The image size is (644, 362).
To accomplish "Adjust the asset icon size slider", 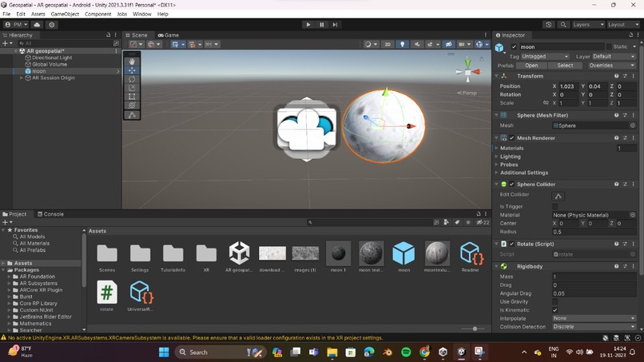I will pos(475,328).
